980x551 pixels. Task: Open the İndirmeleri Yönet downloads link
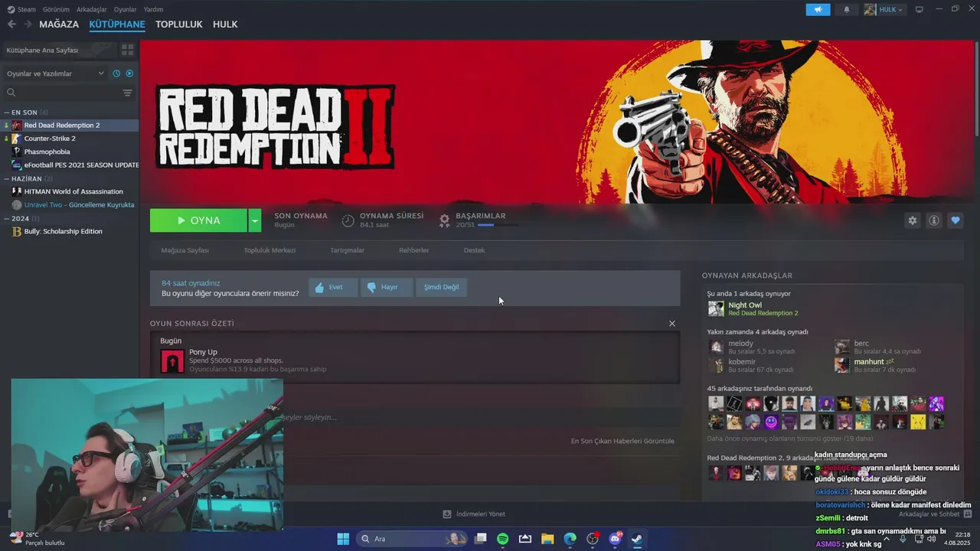coord(474,514)
